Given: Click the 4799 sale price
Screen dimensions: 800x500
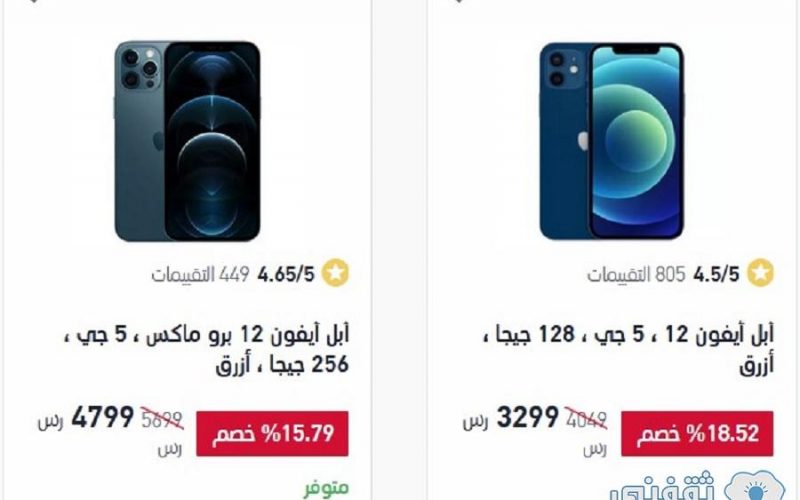Looking at the screenshot, I should pyautogui.click(x=103, y=417).
